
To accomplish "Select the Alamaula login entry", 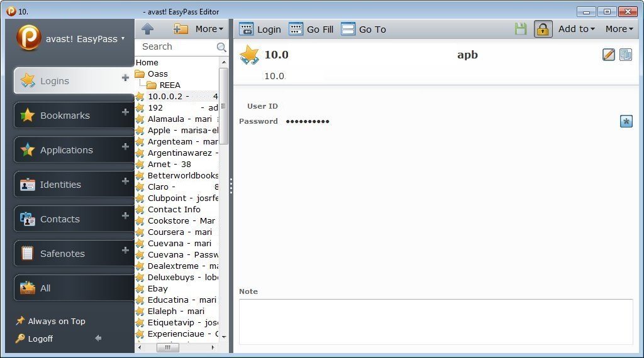I will [177, 119].
